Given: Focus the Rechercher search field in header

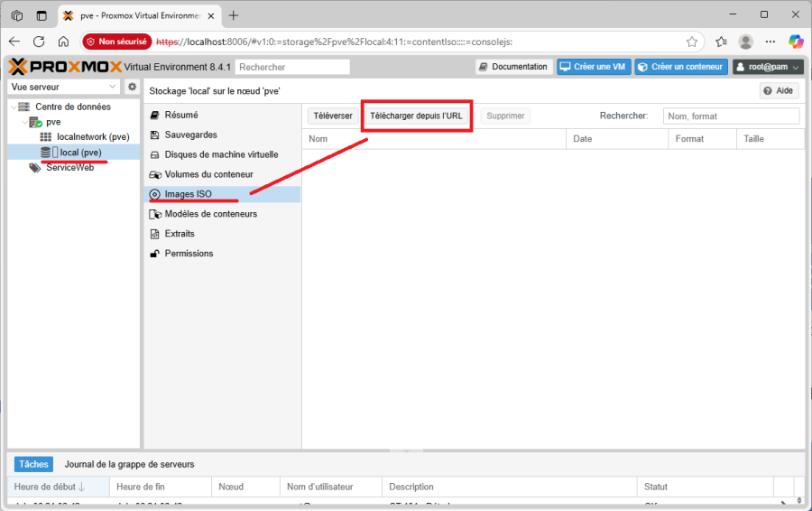Looking at the screenshot, I should point(292,67).
